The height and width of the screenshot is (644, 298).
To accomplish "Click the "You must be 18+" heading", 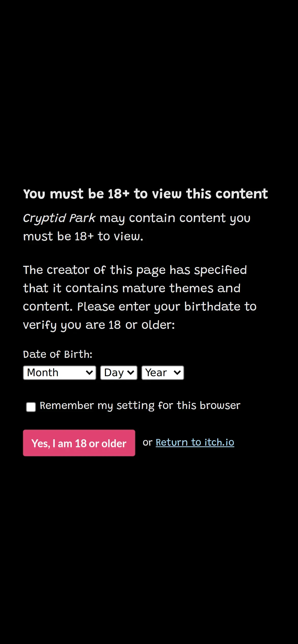I will [x=145, y=194].
